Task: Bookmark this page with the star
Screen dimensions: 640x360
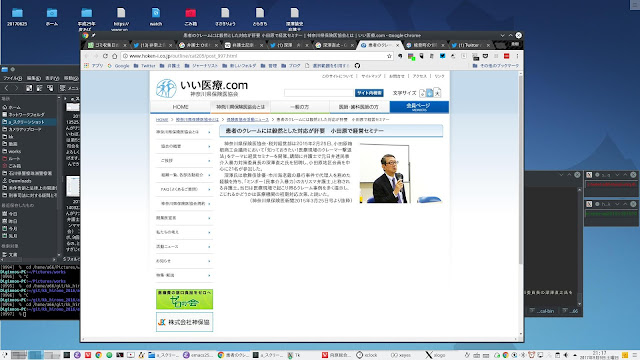Action: tap(389, 56)
